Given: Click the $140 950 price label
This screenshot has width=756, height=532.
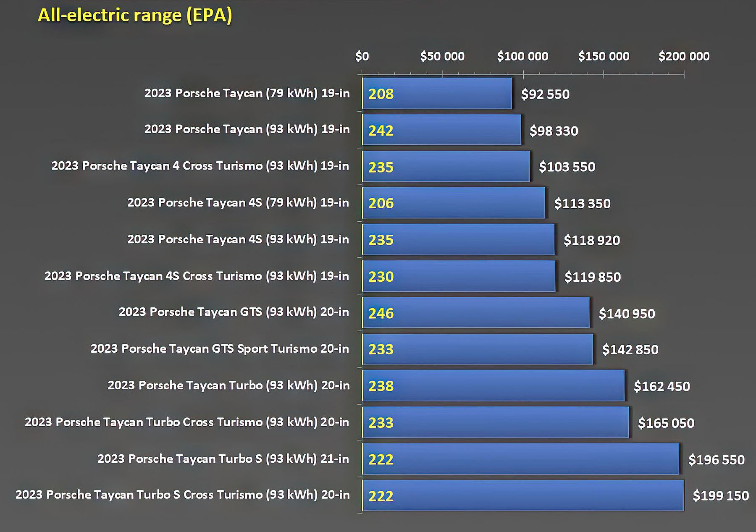Looking at the screenshot, I should click(627, 314).
